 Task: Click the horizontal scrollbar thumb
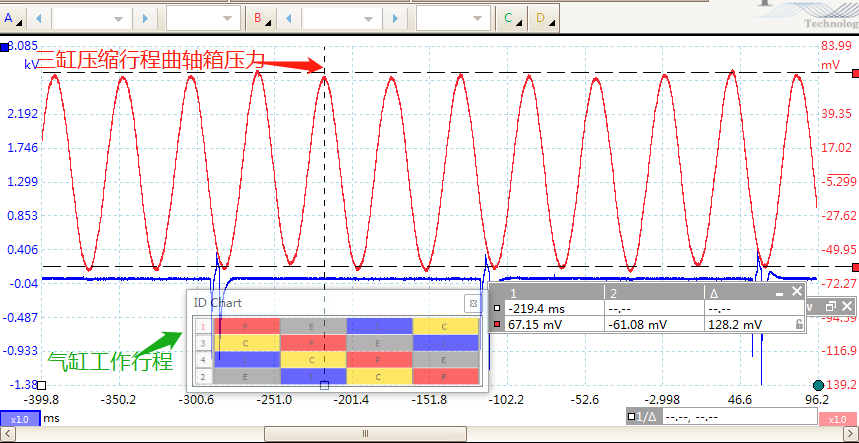pos(365,434)
